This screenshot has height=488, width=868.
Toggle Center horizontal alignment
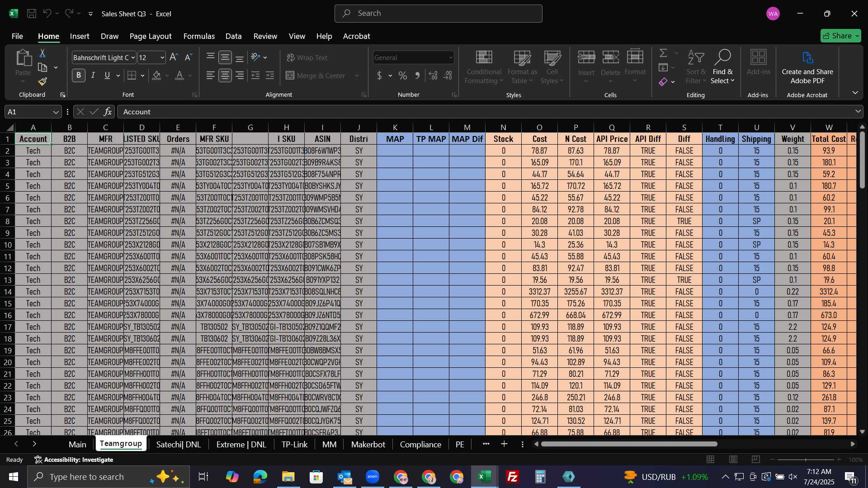coord(225,75)
